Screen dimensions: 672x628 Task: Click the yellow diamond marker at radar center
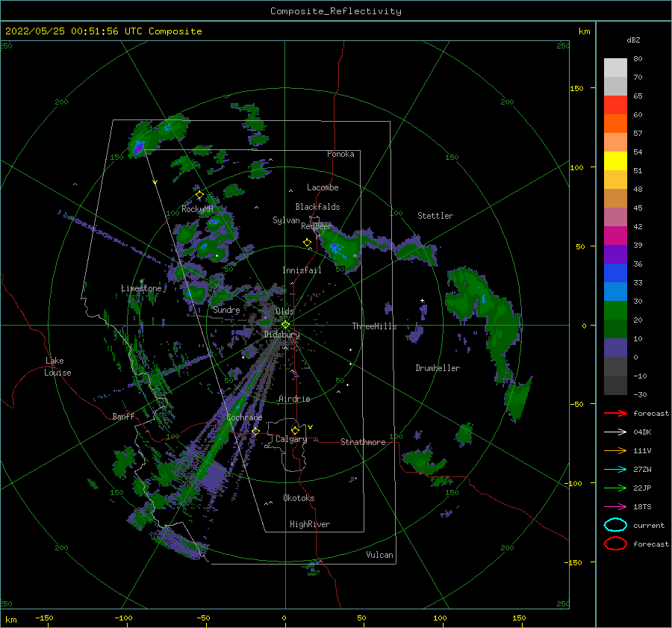285,325
